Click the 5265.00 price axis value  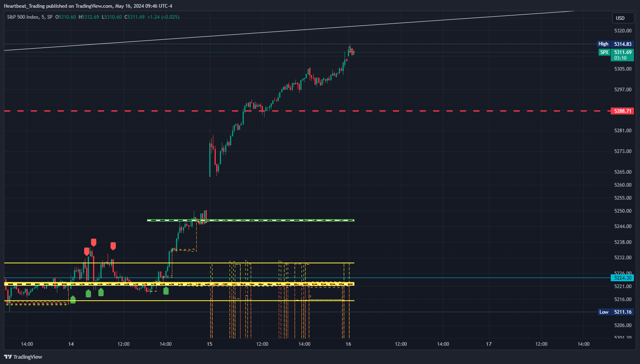pos(623,172)
